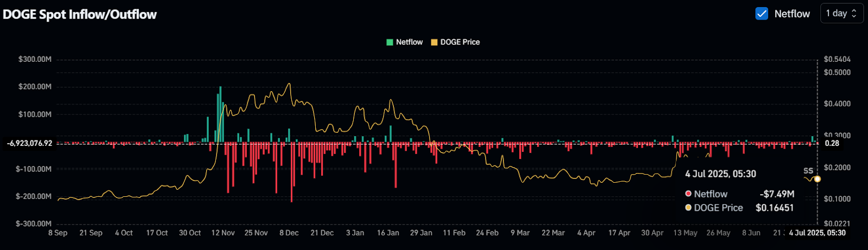The width and height of the screenshot is (868, 250).
Task: Click the 13 May date label
Action: point(685,233)
